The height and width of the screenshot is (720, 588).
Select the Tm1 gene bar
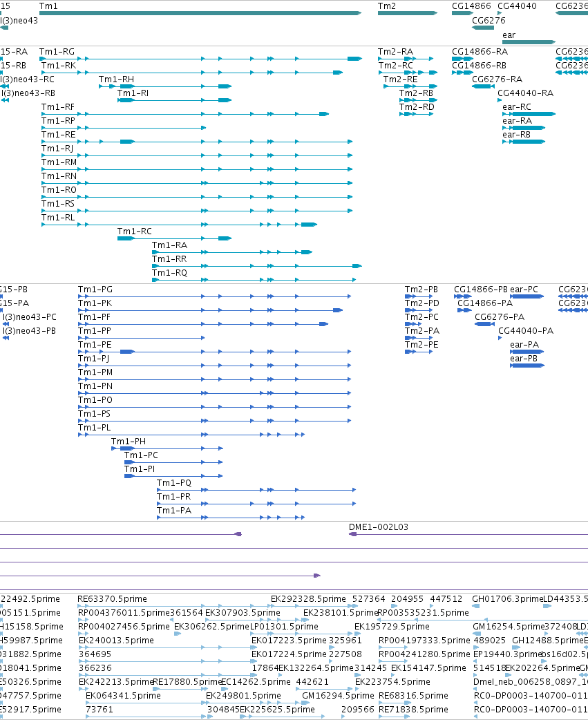pos(200,13)
